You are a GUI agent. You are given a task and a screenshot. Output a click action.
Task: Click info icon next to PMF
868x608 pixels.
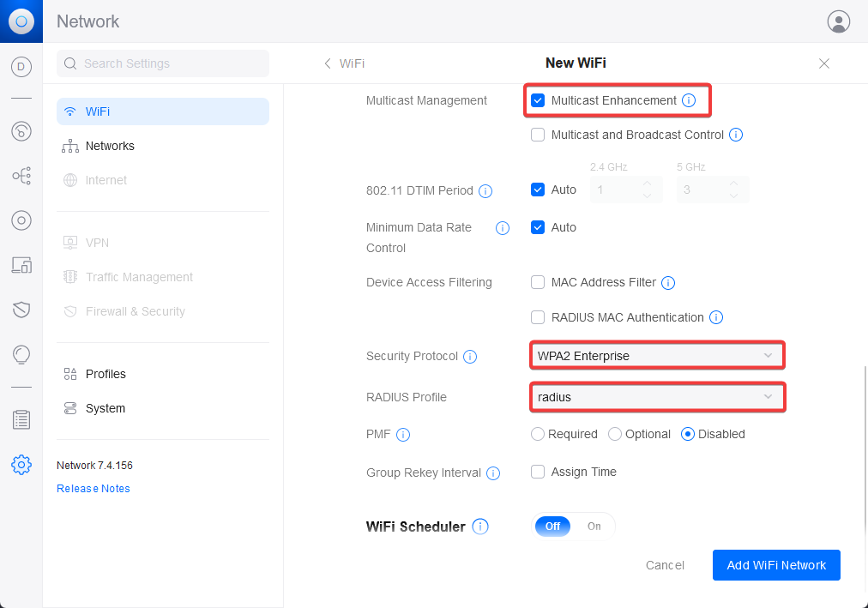coord(403,435)
